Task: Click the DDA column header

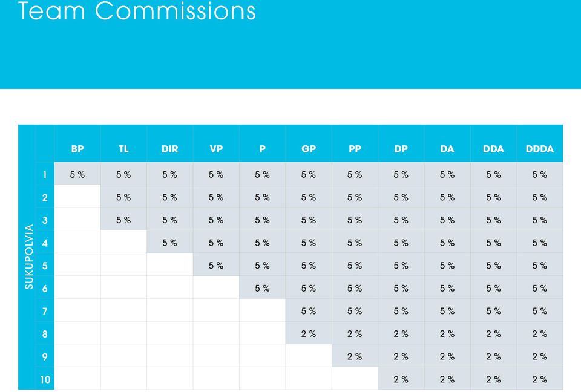Action: (493, 149)
